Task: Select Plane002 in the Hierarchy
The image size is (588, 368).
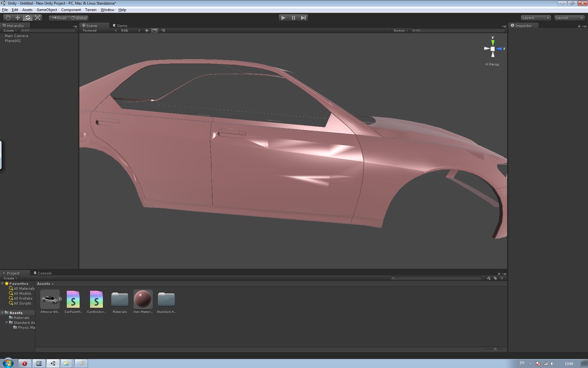Action: tap(13, 41)
